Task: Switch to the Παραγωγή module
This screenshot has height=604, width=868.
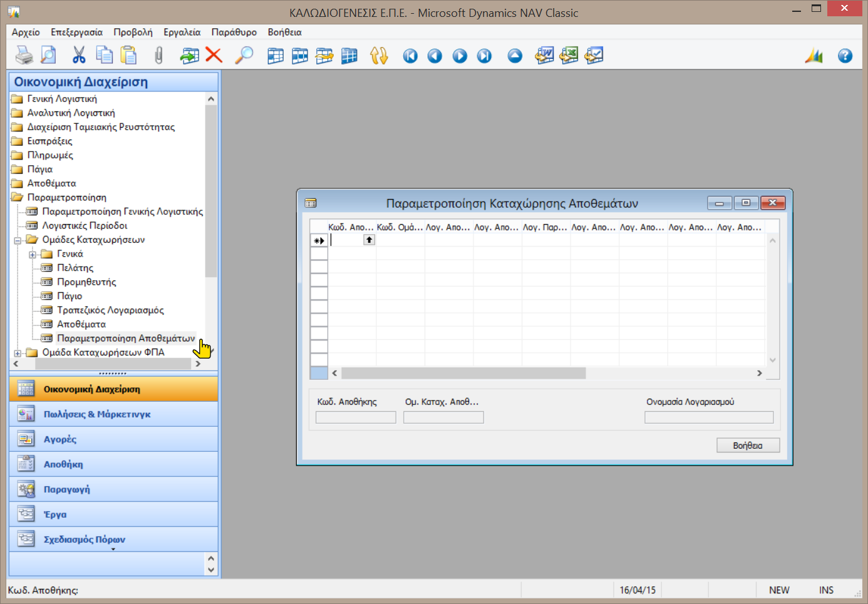Action: click(x=113, y=489)
